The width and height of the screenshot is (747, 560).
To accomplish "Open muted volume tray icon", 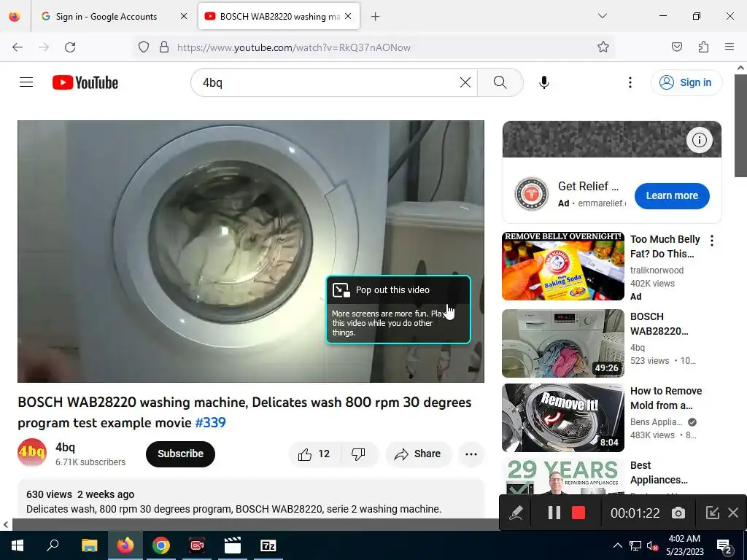I will pyautogui.click(x=652, y=545).
